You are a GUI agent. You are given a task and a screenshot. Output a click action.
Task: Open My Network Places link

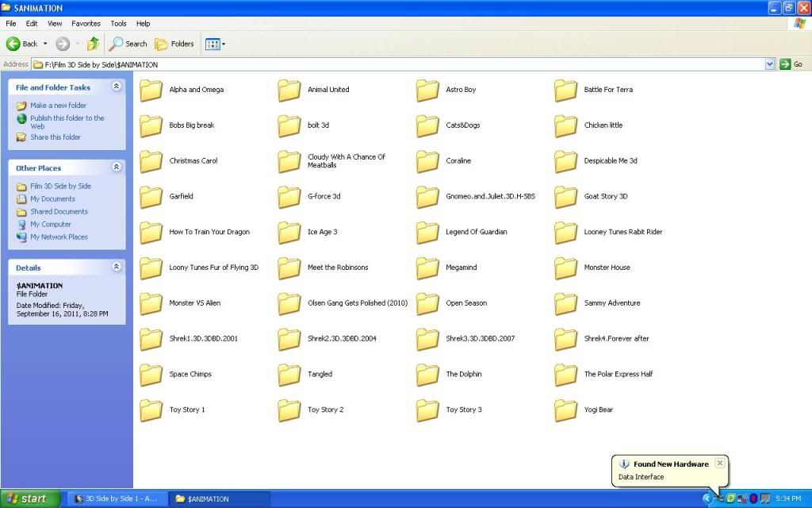pyautogui.click(x=59, y=237)
